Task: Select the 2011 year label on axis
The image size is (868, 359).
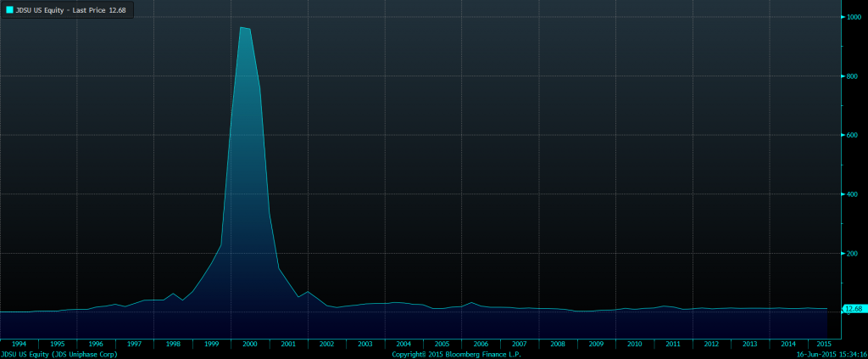Action: tap(673, 344)
